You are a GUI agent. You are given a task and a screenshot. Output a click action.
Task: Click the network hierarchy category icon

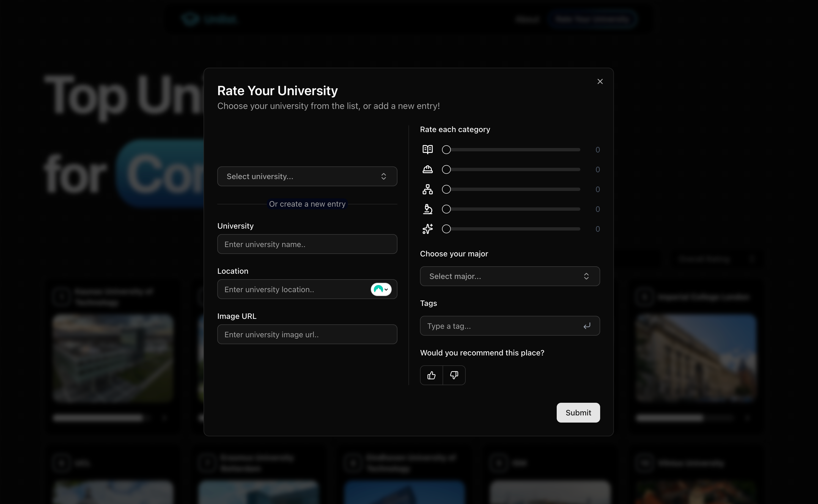click(x=427, y=189)
